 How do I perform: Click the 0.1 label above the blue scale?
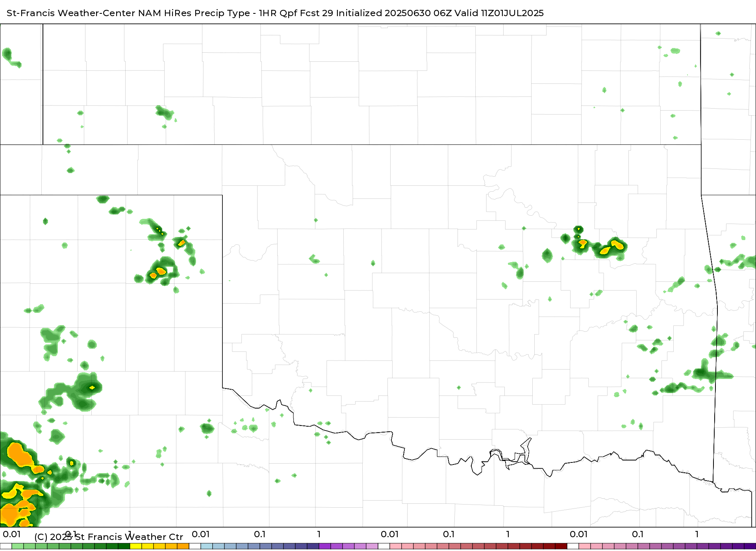tap(260, 534)
